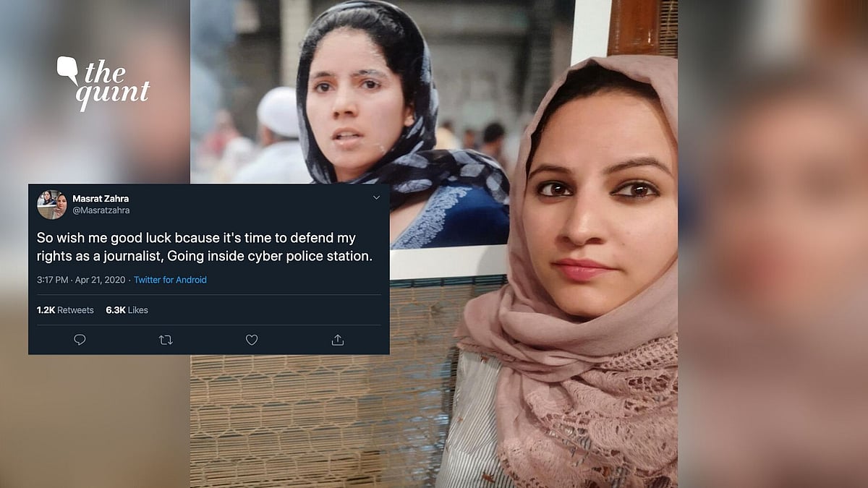Viewport: 868px width, 488px height.
Task: Like the tweet with heart icon
Action: pos(252,340)
